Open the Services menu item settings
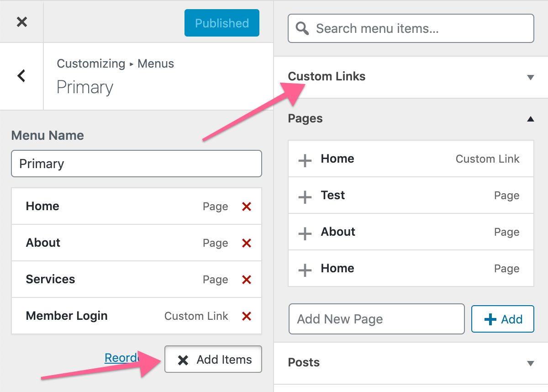This screenshot has height=392, width=548. tap(136, 279)
